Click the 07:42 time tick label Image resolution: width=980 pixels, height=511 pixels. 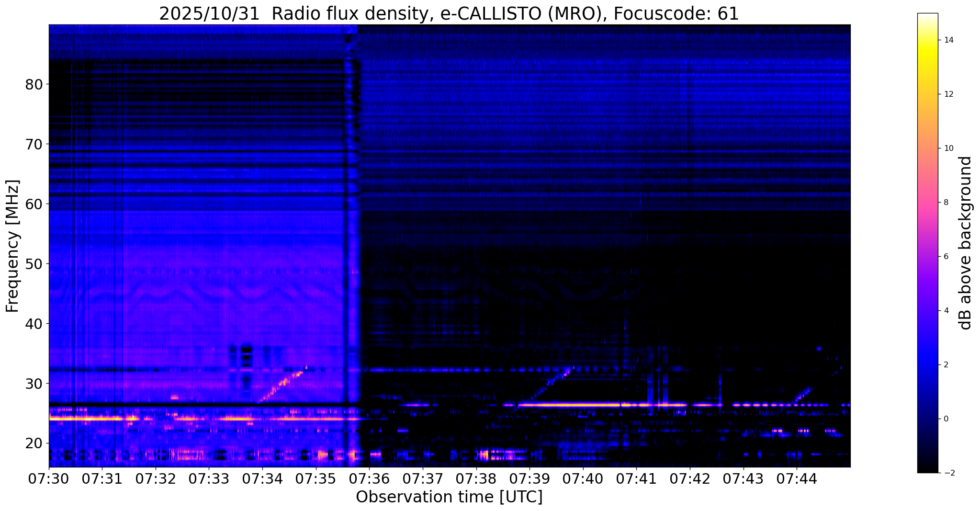pyautogui.click(x=690, y=479)
